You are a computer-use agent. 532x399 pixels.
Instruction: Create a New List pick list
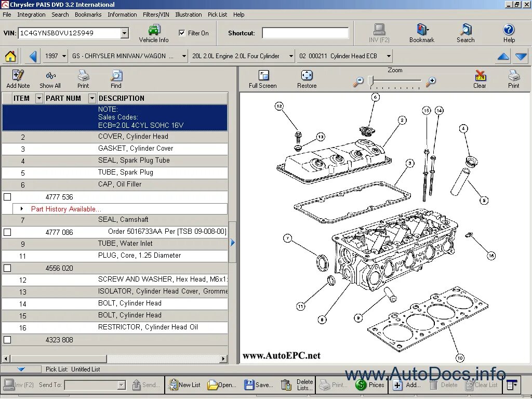[185, 385]
